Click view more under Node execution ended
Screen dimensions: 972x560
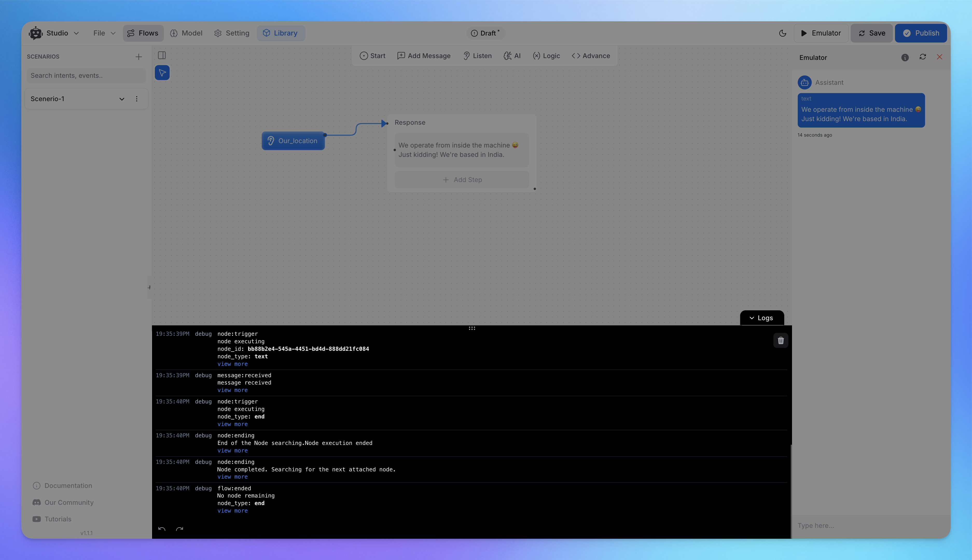click(x=232, y=450)
